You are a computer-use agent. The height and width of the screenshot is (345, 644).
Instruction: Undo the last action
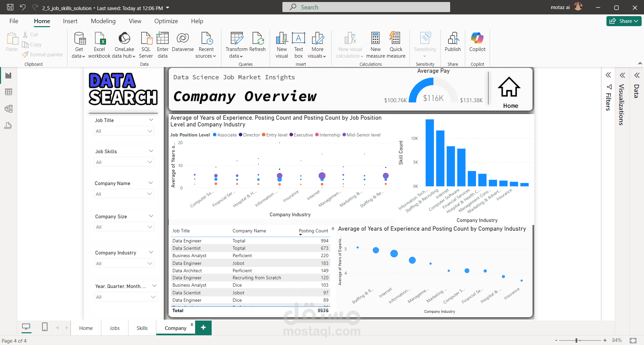pos(23,7)
